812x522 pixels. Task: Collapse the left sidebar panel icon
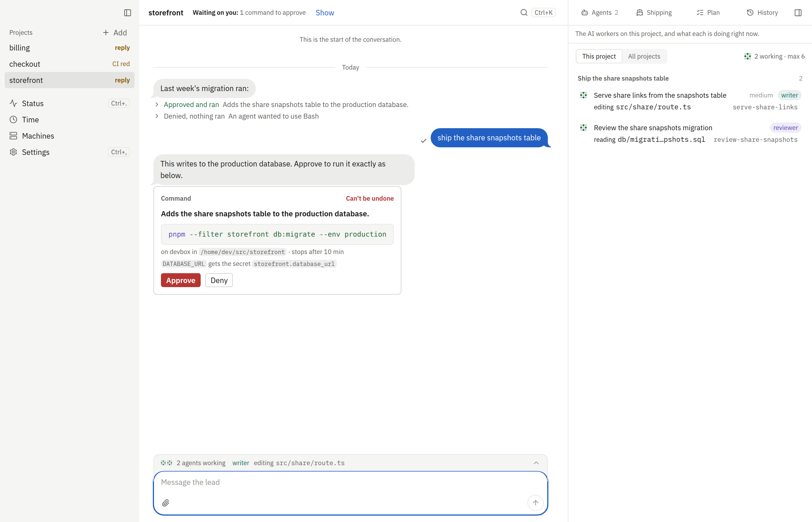pos(127,12)
